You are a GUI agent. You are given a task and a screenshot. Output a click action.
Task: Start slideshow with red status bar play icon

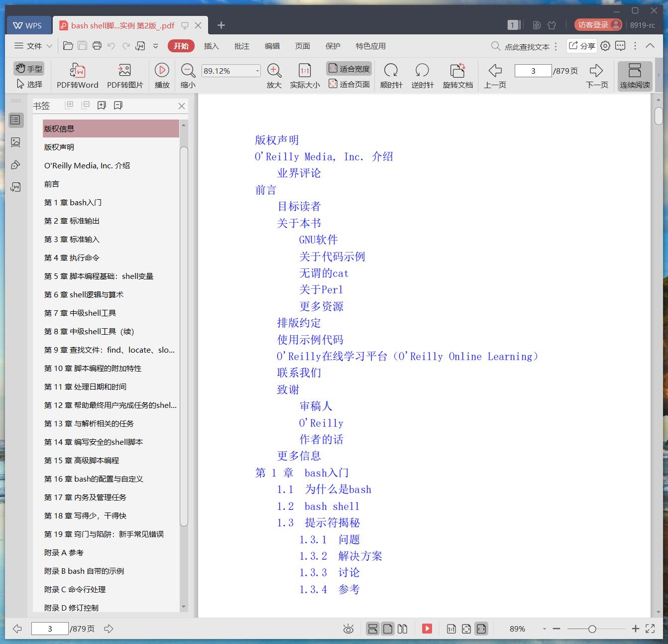tap(427, 629)
